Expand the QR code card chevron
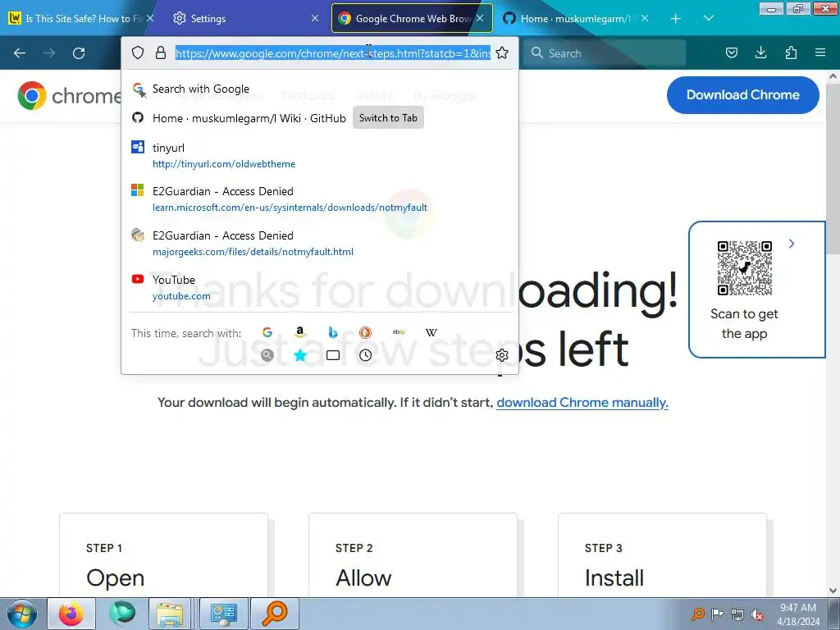This screenshot has height=630, width=840. [x=792, y=244]
